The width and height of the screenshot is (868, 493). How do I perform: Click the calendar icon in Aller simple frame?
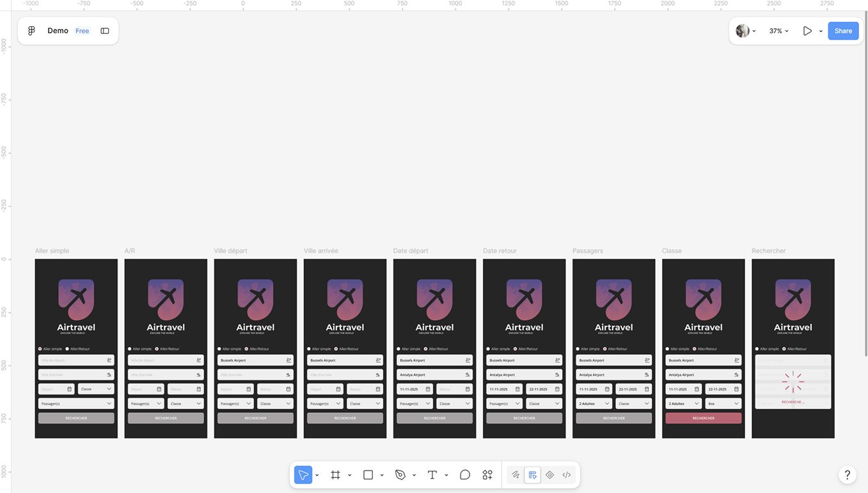[70, 389]
